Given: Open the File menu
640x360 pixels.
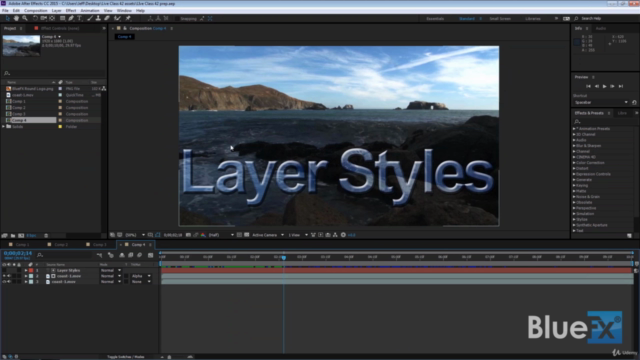Looking at the screenshot, I should pyautogui.click(x=5, y=11).
